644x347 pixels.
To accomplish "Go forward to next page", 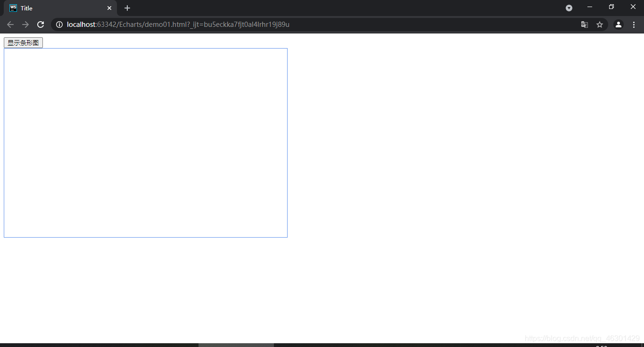I will (x=25, y=25).
